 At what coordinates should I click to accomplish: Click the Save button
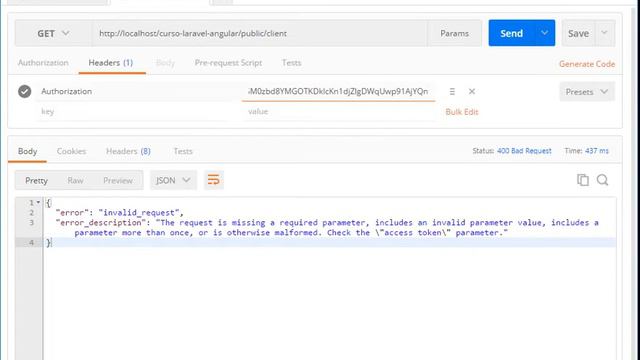pyautogui.click(x=578, y=33)
